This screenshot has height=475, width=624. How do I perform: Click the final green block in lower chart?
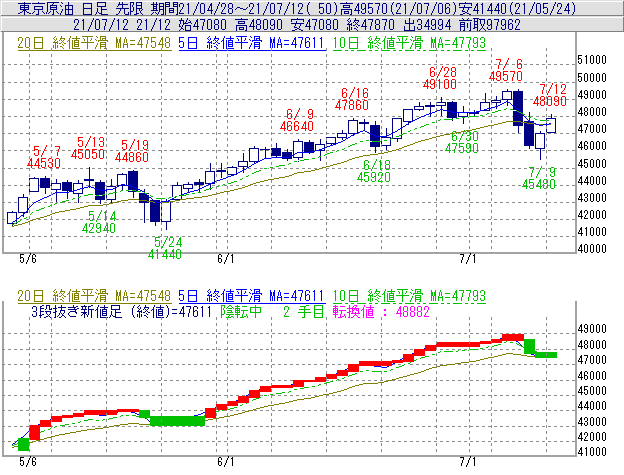pyautogui.click(x=546, y=355)
